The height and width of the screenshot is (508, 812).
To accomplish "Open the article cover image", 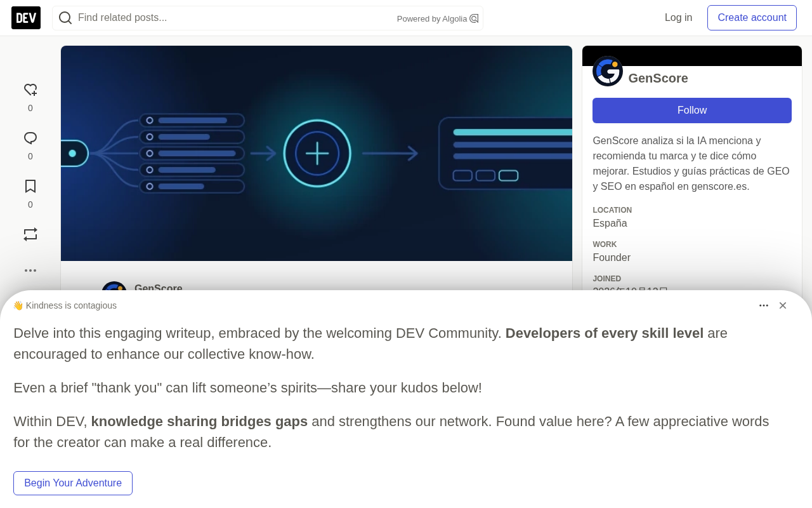I will (317, 153).
